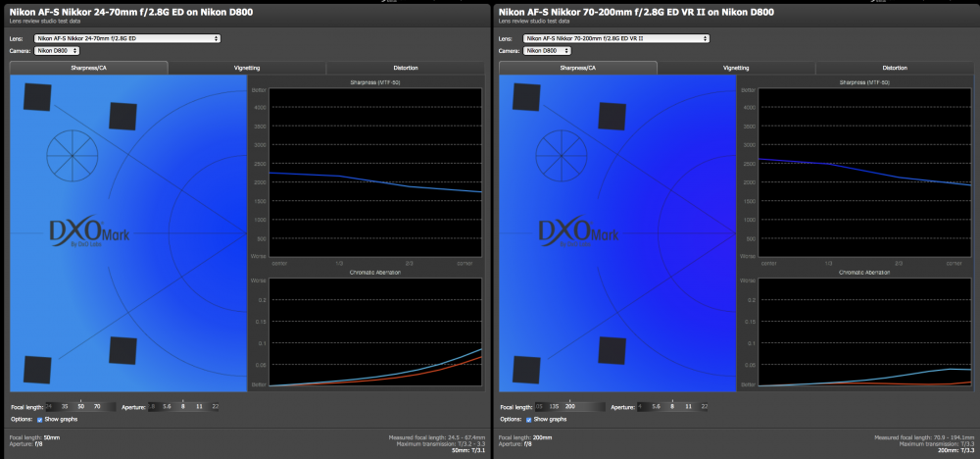Click 'Lens review studio test data' under the 24-70mm title
Screen dimensions: 980x459
click(x=45, y=21)
